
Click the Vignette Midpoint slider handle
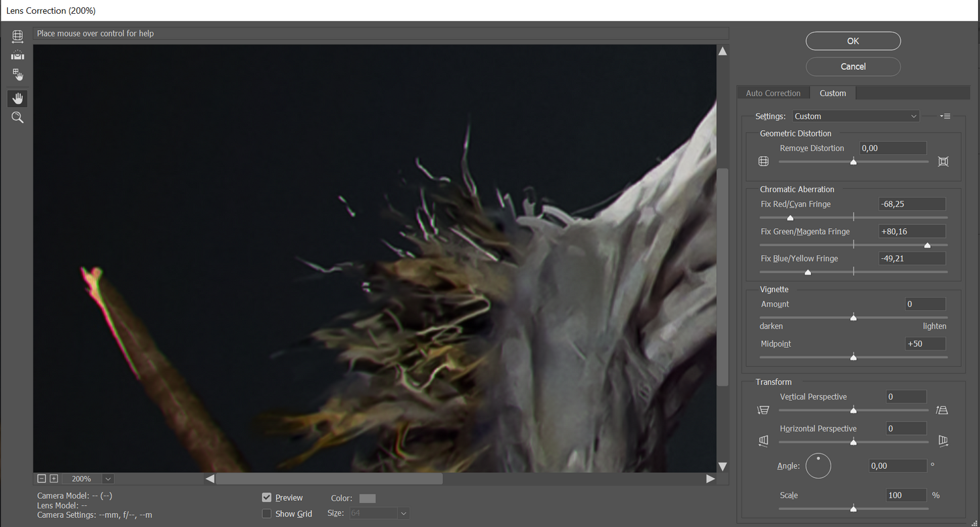(853, 357)
